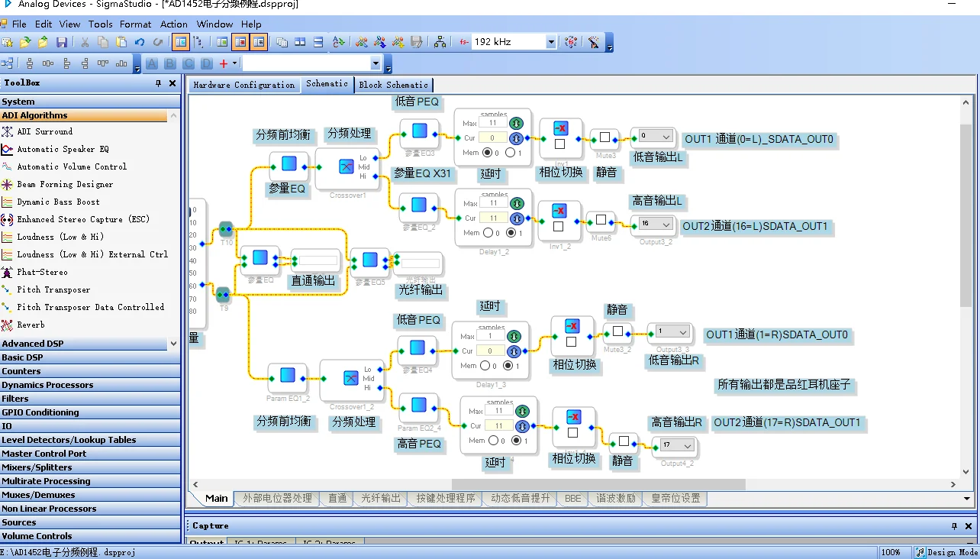Expand the Filters toolbox category
The height and width of the screenshot is (559, 980).
click(15, 399)
